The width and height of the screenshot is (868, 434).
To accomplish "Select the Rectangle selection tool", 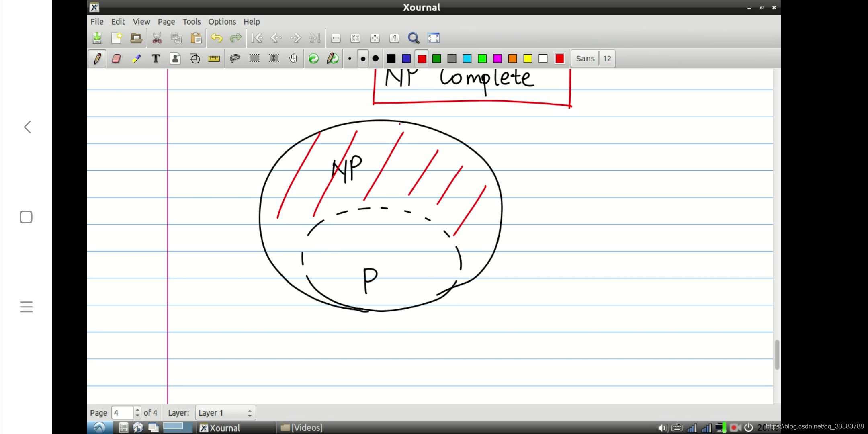I will (254, 59).
